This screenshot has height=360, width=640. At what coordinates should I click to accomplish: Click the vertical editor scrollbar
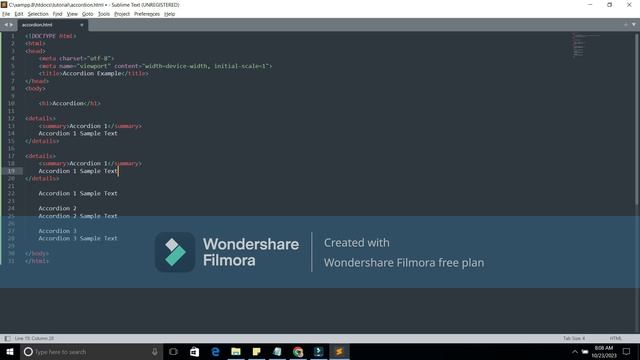637,118
